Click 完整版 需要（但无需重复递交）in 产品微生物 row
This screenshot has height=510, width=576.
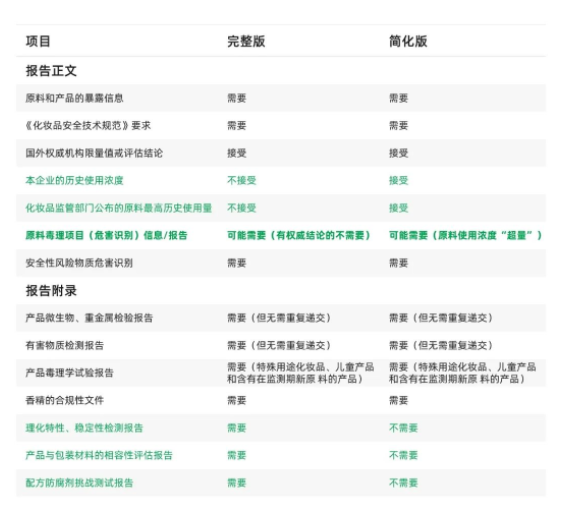tap(279, 318)
